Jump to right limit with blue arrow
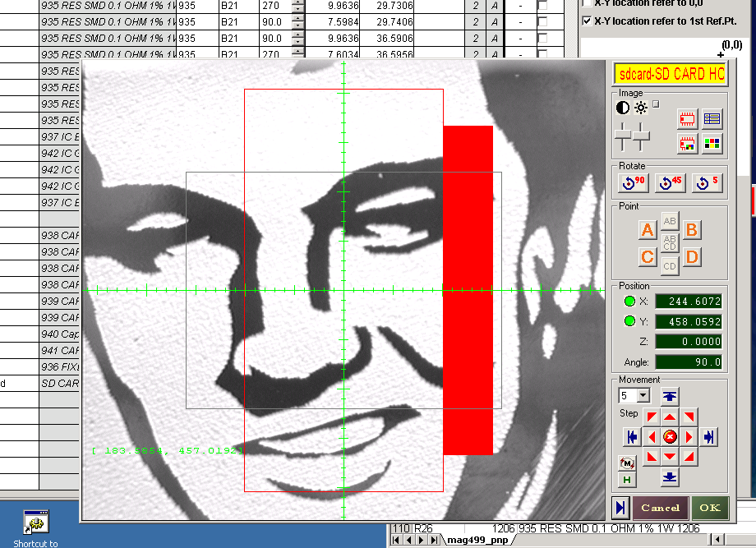The image size is (756, 548). coord(708,437)
